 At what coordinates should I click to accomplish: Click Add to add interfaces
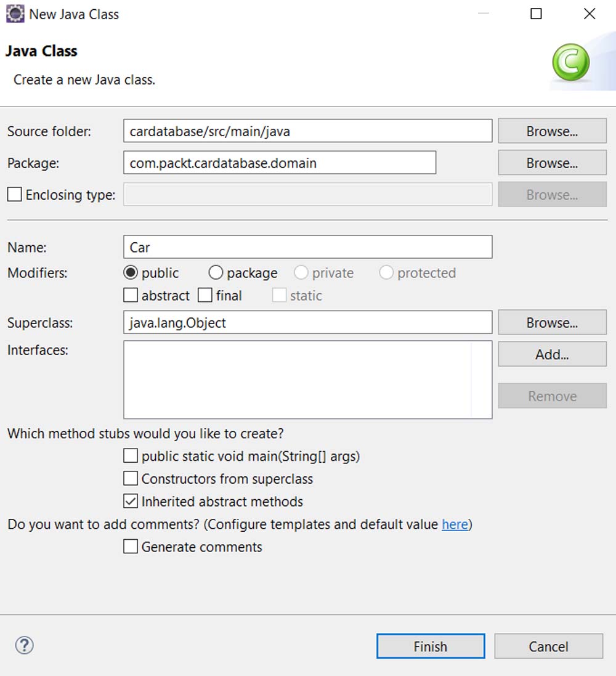coord(552,354)
